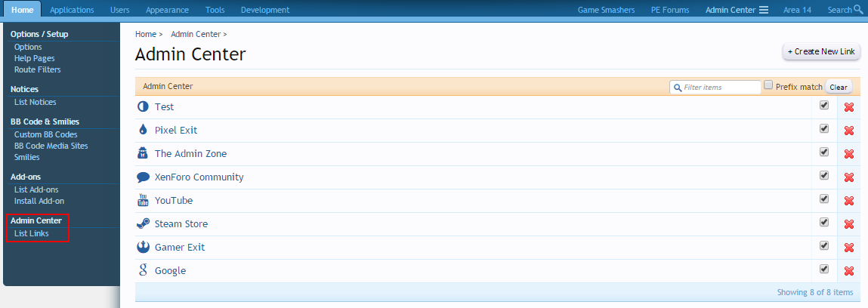
Task: Open BB Code Media Sites sidebar link
Action: (x=51, y=146)
